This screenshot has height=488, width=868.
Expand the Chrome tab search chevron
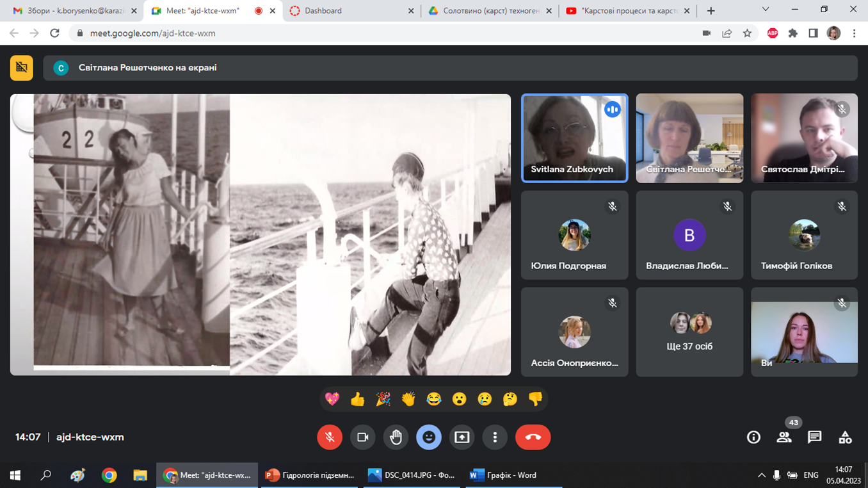(766, 10)
